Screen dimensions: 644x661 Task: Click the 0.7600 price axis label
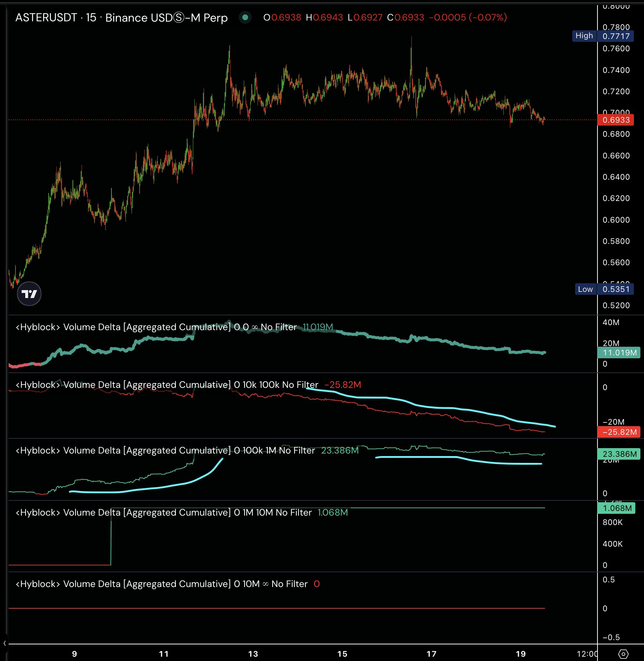616,48
